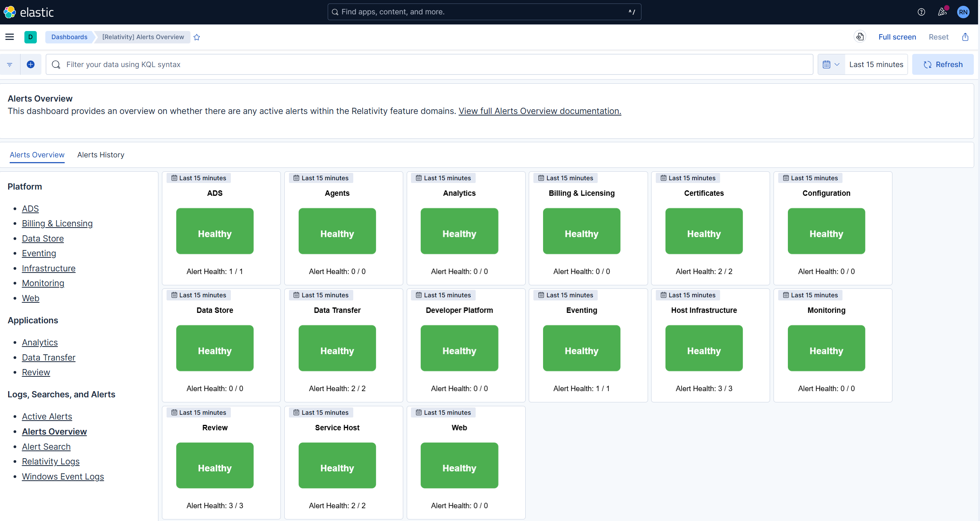Screen dimensions: 980x521
Task: Favorite this dashboard with the star icon
Action: tap(197, 37)
